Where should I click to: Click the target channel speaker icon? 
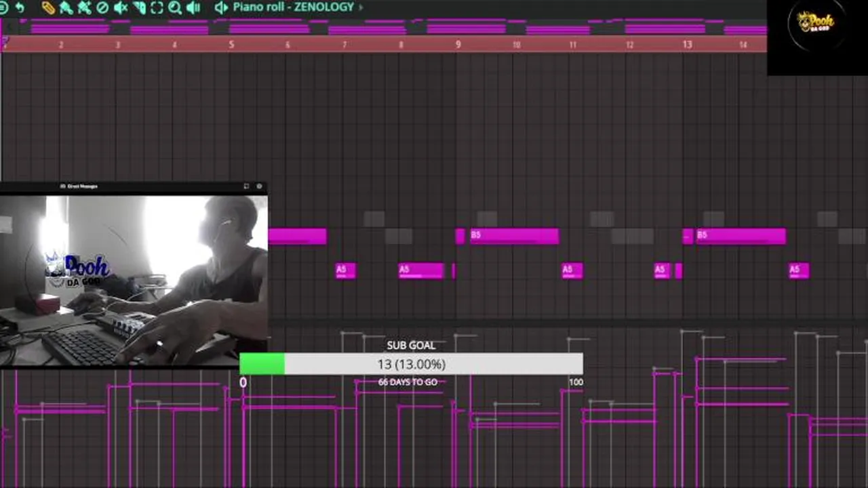click(x=221, y=7)
